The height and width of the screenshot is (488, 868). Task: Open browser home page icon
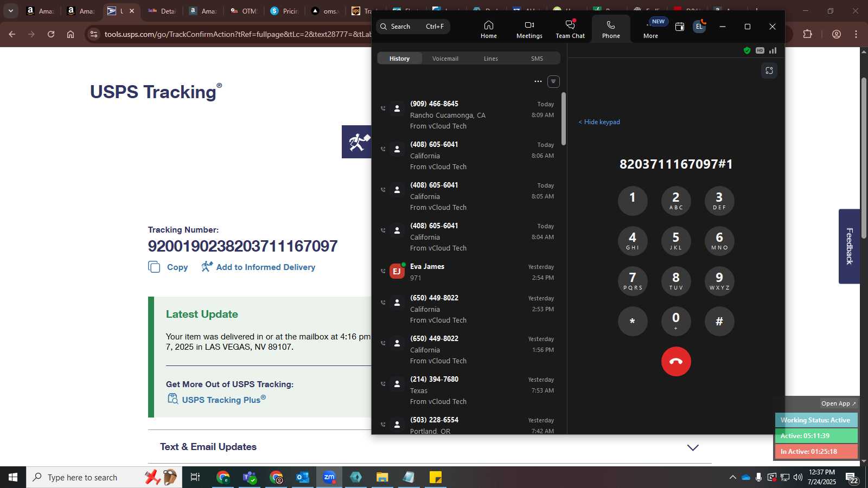tap(71, 34)
